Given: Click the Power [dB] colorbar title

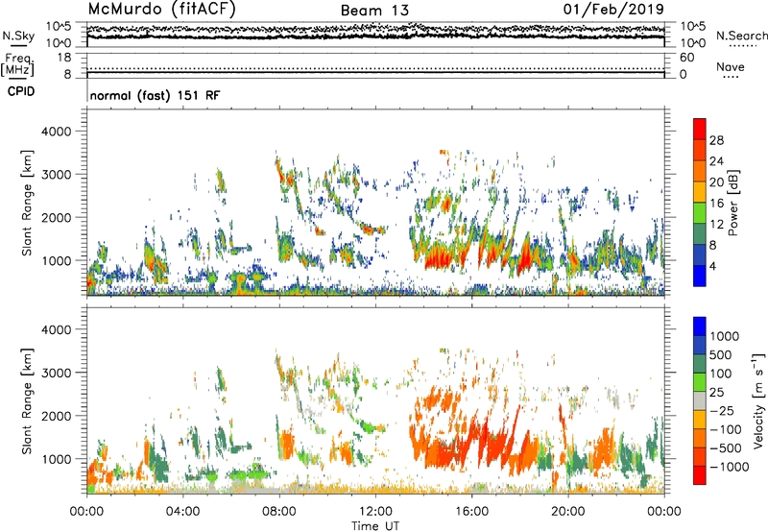Looking at the screenshot, I should coord(732,203).
